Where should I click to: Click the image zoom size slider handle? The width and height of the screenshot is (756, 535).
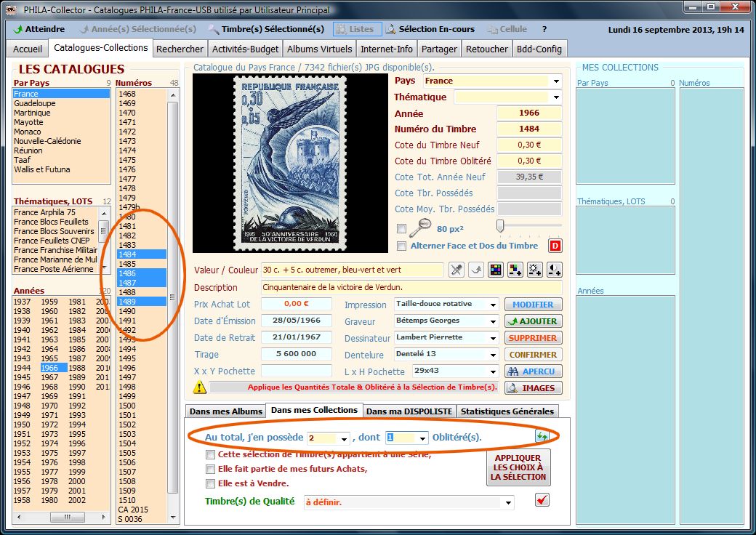500,225
